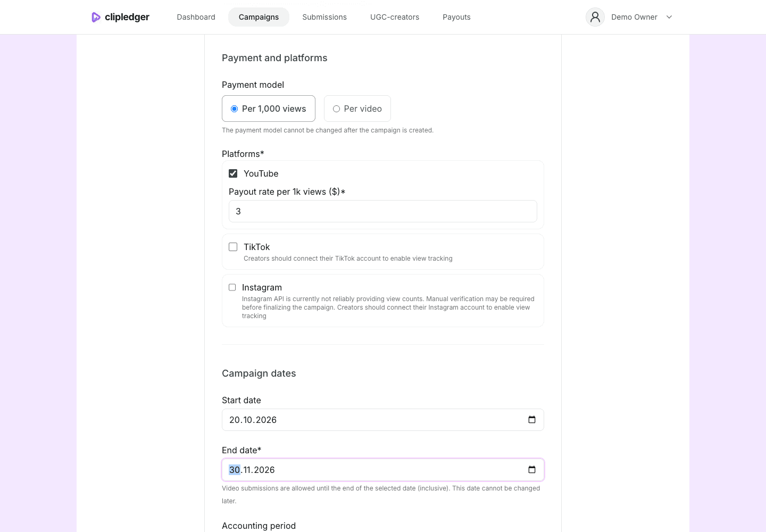Switch to the Submissions tab
766x532 pixels.
(x=324, y=17)
